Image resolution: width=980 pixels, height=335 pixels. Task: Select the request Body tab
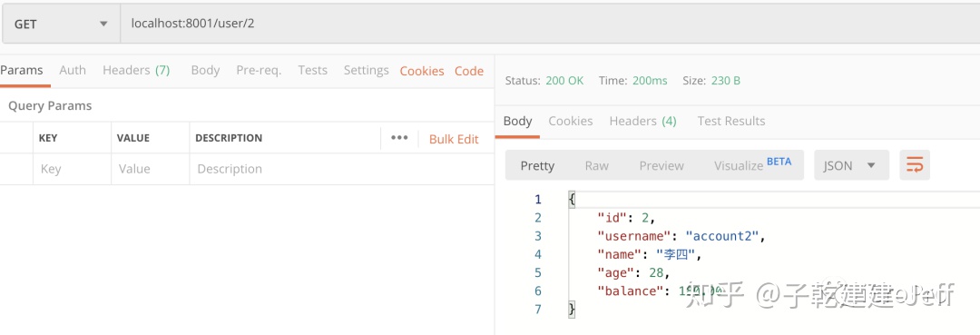205,70
